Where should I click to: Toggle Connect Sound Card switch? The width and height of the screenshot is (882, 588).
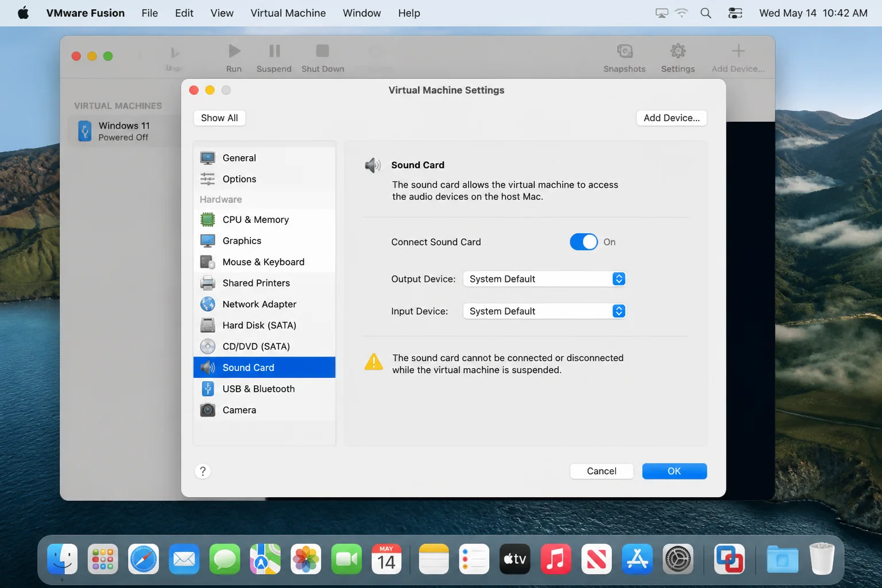pyautogui.click(x=583, y=242)
